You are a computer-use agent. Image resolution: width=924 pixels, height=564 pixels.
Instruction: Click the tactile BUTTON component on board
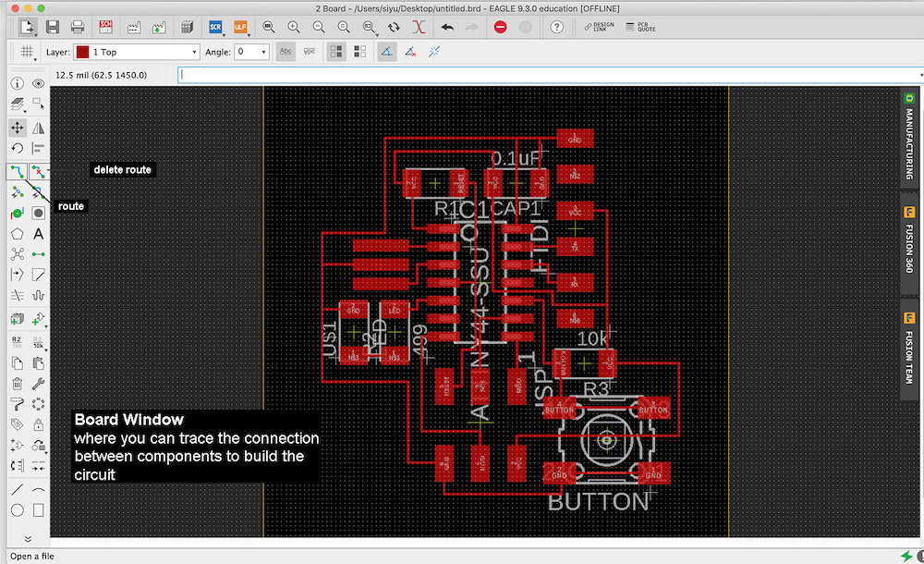pos(606,440)
